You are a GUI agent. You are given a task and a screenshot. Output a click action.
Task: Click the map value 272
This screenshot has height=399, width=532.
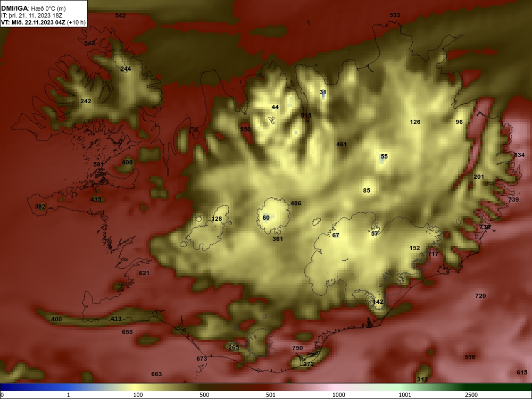pyautogui.click(x=309, y=364)
